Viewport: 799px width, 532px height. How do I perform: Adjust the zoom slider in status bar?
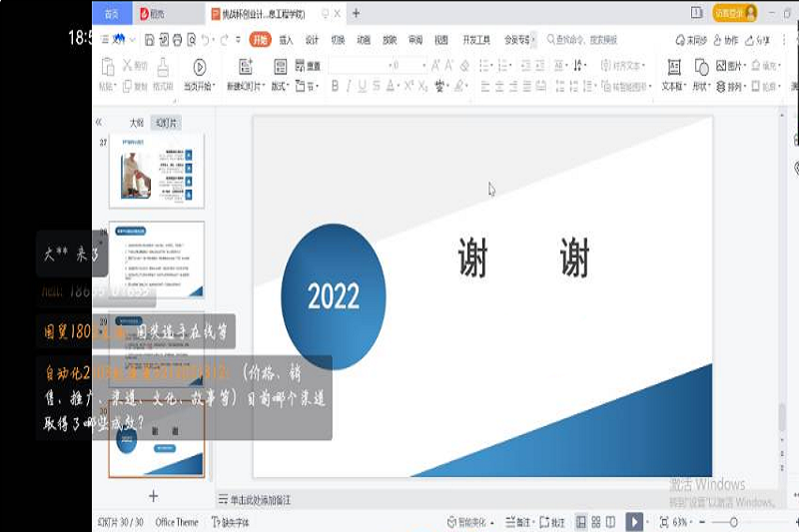[734, 522]
